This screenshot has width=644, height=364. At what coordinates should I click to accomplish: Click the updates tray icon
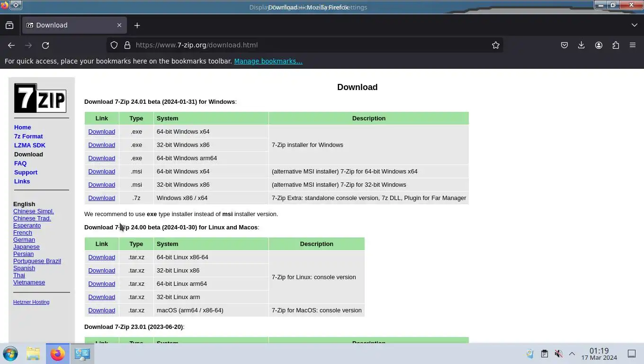(530, 354)
